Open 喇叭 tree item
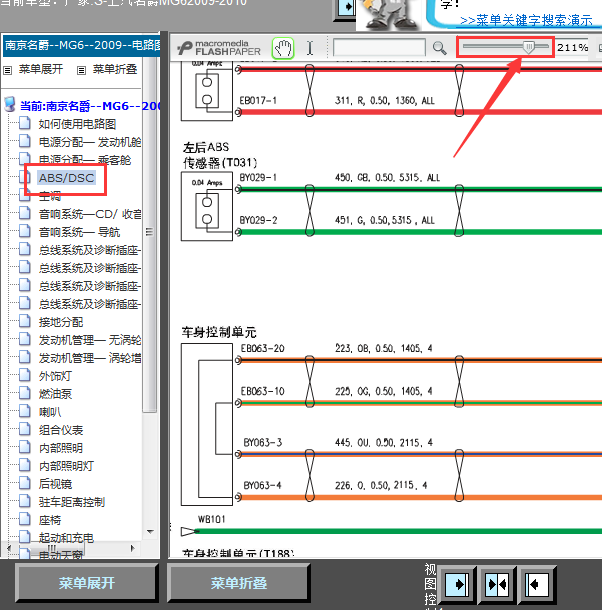602x610 pixels. pos(50,412)
